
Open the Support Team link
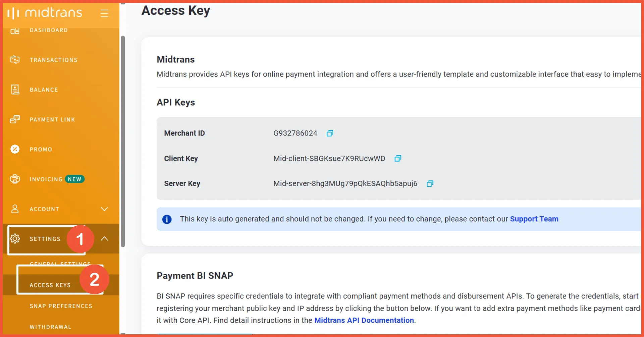point(534,219)
